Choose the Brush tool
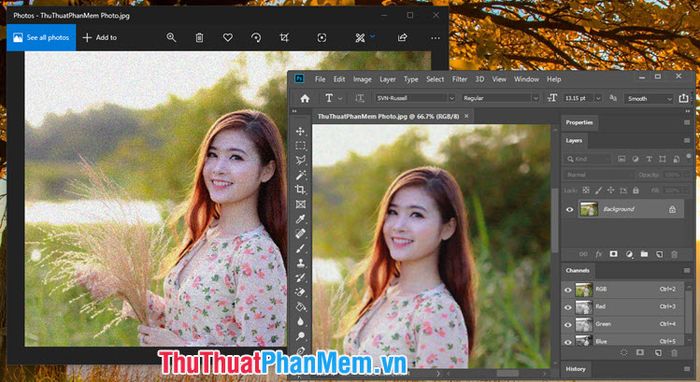700x382 pixels. [x=300, y=248]
